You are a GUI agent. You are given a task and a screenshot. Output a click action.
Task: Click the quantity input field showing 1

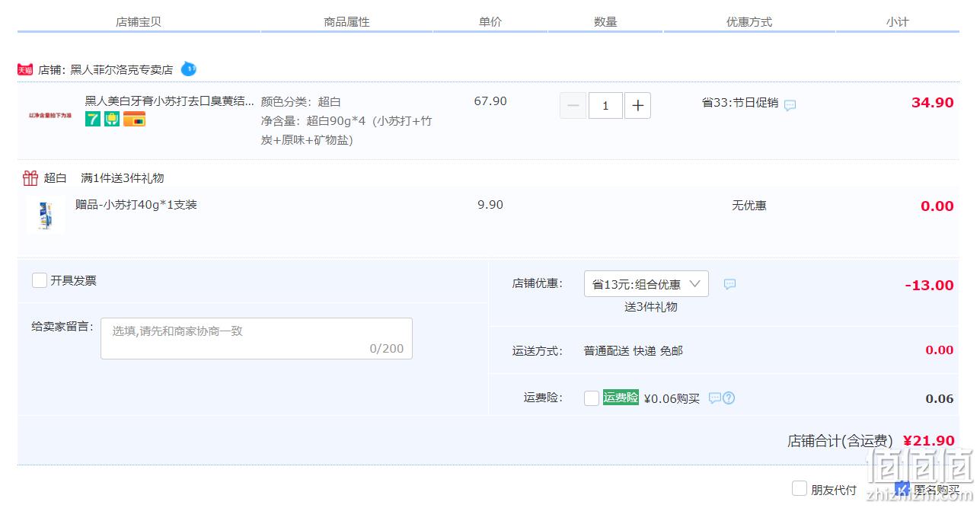(605, 106)
